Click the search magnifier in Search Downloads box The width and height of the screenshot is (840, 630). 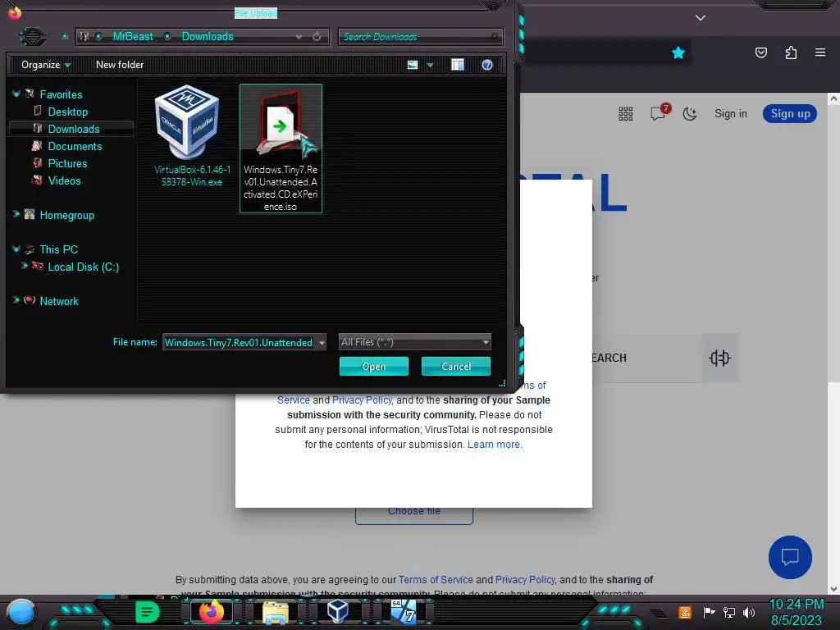coord(494,36)
